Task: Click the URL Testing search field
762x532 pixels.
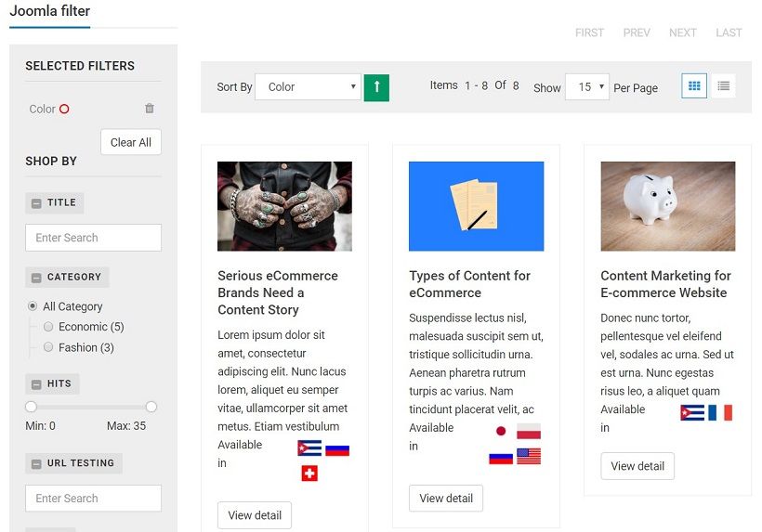Action: coord(93,498)
